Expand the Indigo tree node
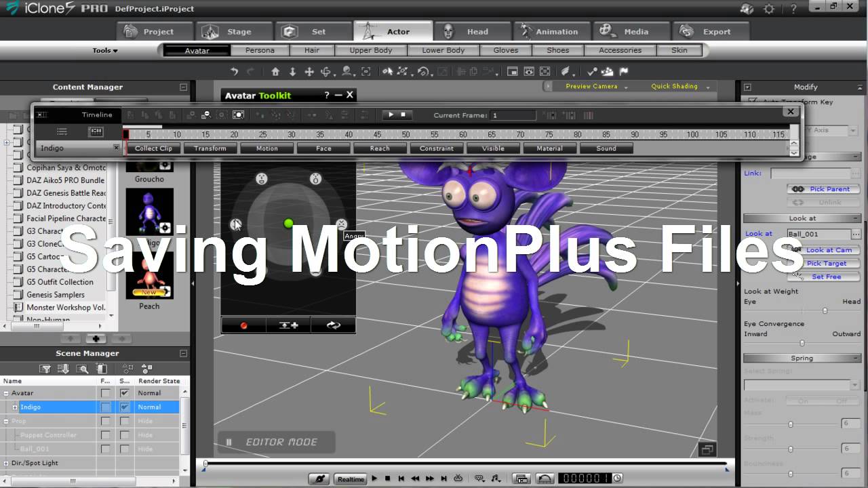 point(15,407)
